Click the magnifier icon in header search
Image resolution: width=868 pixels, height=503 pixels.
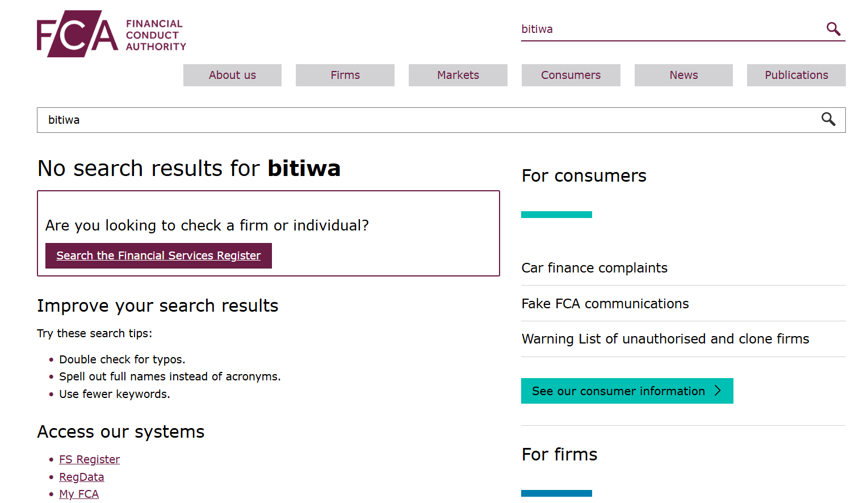click(x=833, y=29)
